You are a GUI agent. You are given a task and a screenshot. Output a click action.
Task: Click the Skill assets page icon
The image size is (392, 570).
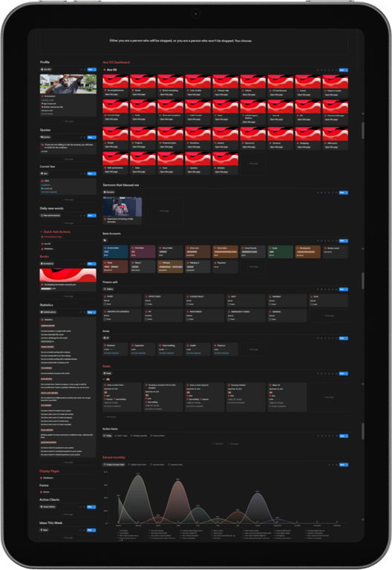point(325,142)
